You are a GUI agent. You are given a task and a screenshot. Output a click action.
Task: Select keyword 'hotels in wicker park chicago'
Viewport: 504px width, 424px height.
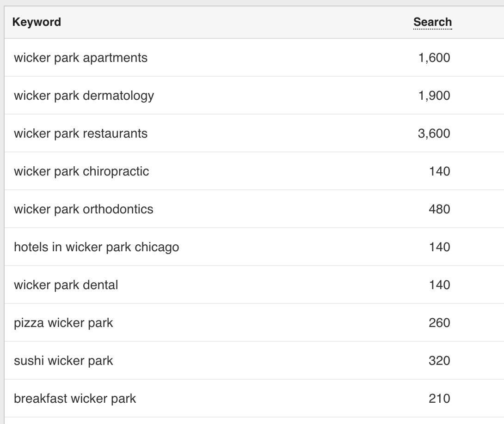tap(97, 247)
